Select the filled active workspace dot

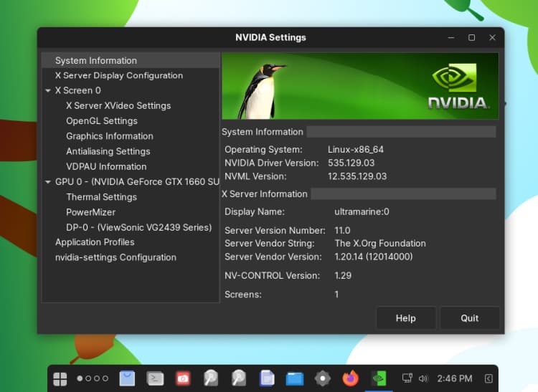tap(80, 378)
